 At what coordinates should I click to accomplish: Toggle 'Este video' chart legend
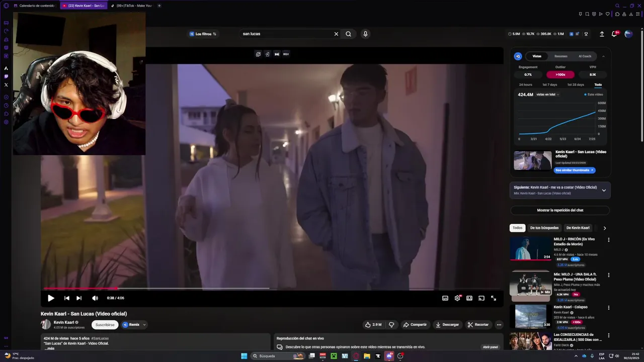tap(593, 95)
